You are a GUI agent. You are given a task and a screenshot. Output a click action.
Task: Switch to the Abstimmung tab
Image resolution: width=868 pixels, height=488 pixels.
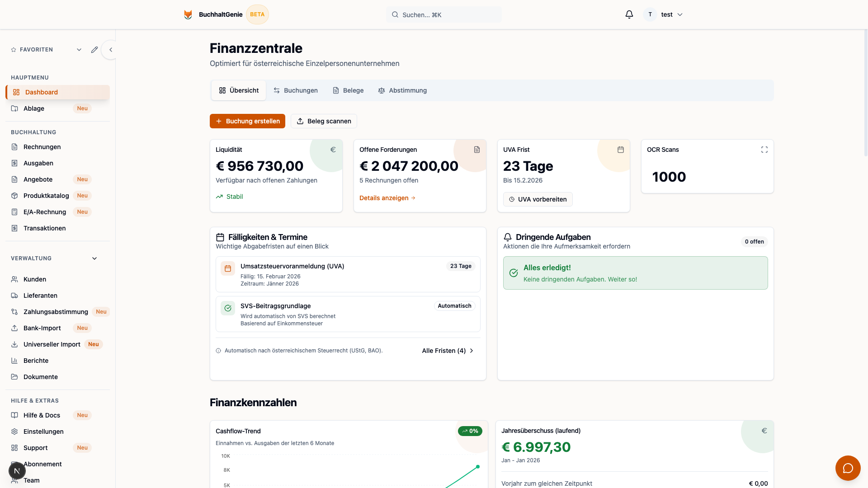tap(402, 90)
